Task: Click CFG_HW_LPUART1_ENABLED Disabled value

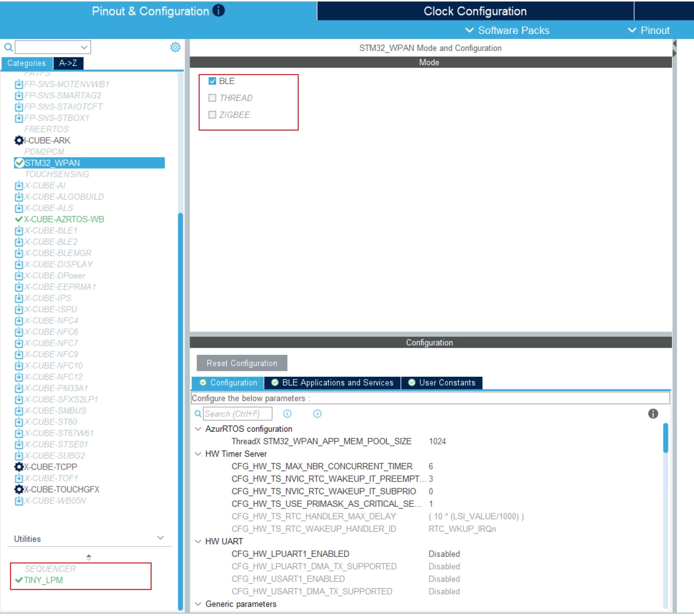Action: (x=444, y=554)
